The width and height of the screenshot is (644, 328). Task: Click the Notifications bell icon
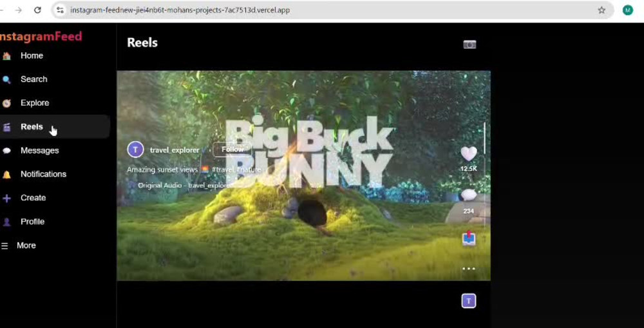pos(6,175)
